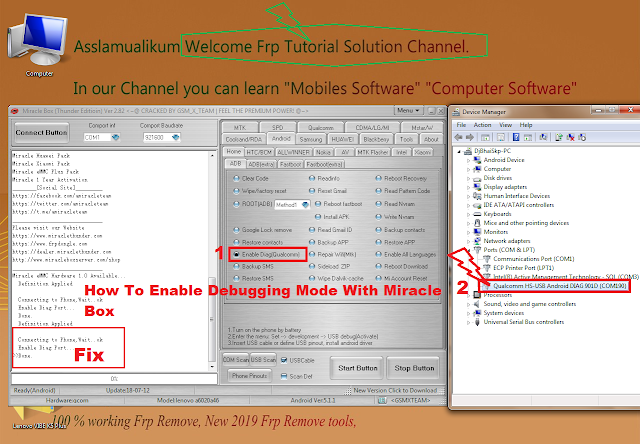The width and height of the screenshot is (640, 444).
Task: Select the Wipe/factory reset radio option
Action: (x=236, y=191)
